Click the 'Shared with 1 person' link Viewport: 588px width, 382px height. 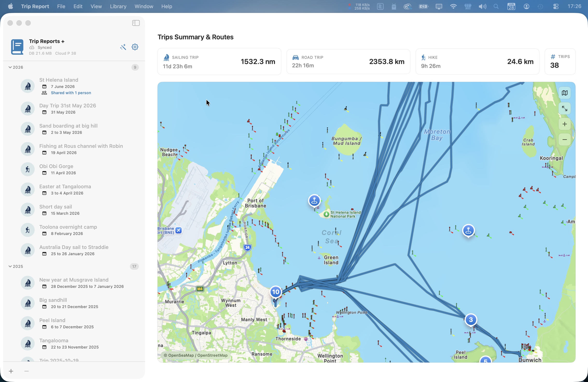click(x=71, y=93)
